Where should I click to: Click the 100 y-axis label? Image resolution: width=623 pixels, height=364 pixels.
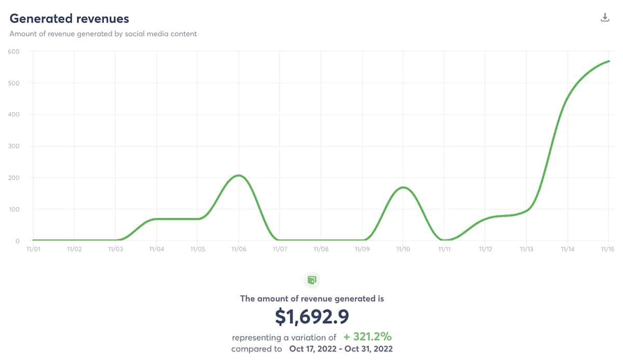tap(14, 210)
